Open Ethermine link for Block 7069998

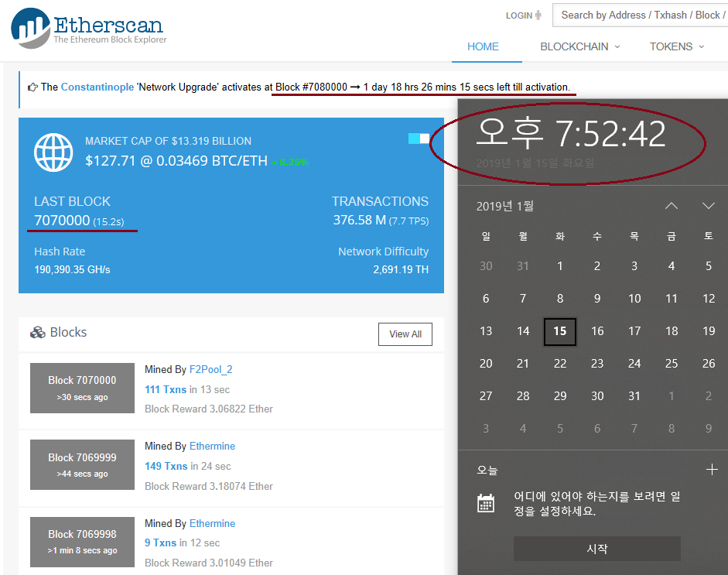pyautogui.click(x=212, y=523)
